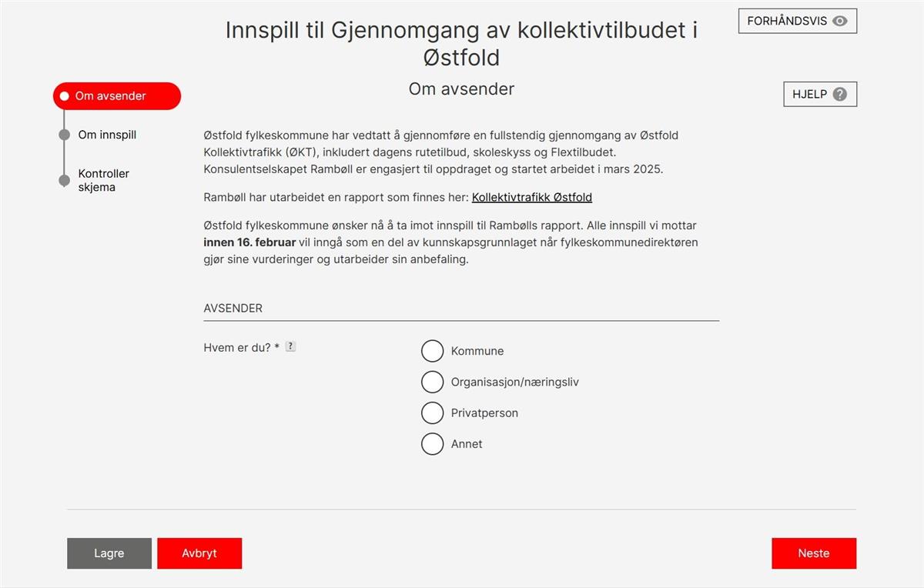Viewport: 924px width, 588px height.
Task: Open the help tooltip beside "Hvem er du?"
Action: coord(290,346)
